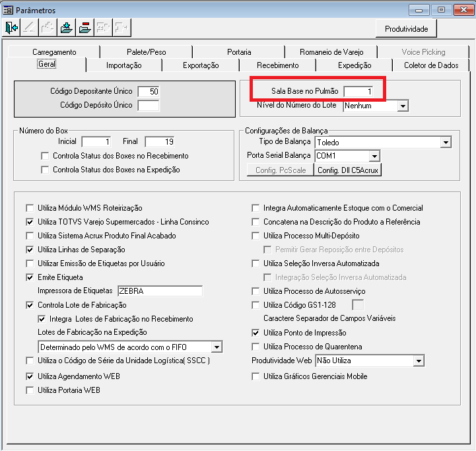Click the sixth greyed-out toolbar icon

103,28
